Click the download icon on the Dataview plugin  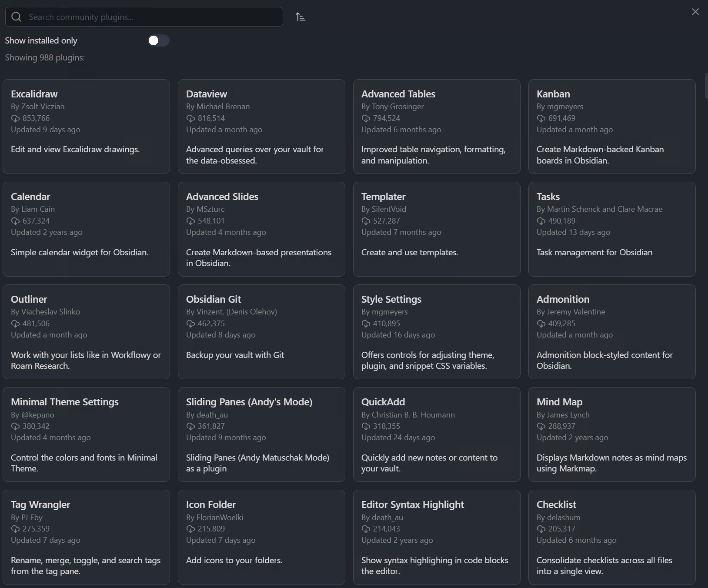point(190,118)
